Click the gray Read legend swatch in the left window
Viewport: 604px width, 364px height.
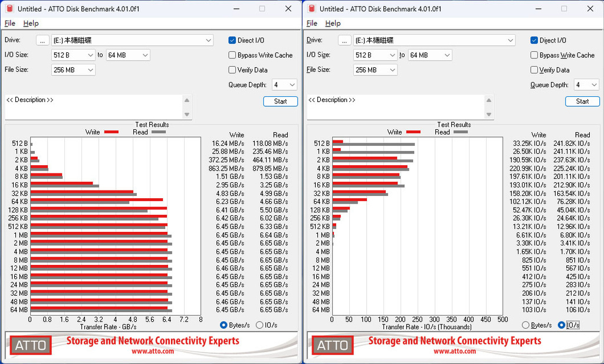pos(159,132)
